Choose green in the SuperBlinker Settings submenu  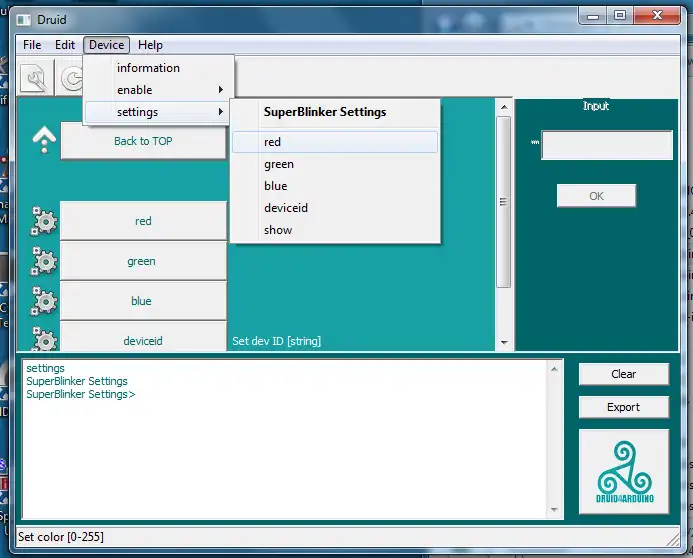[335, 164]
